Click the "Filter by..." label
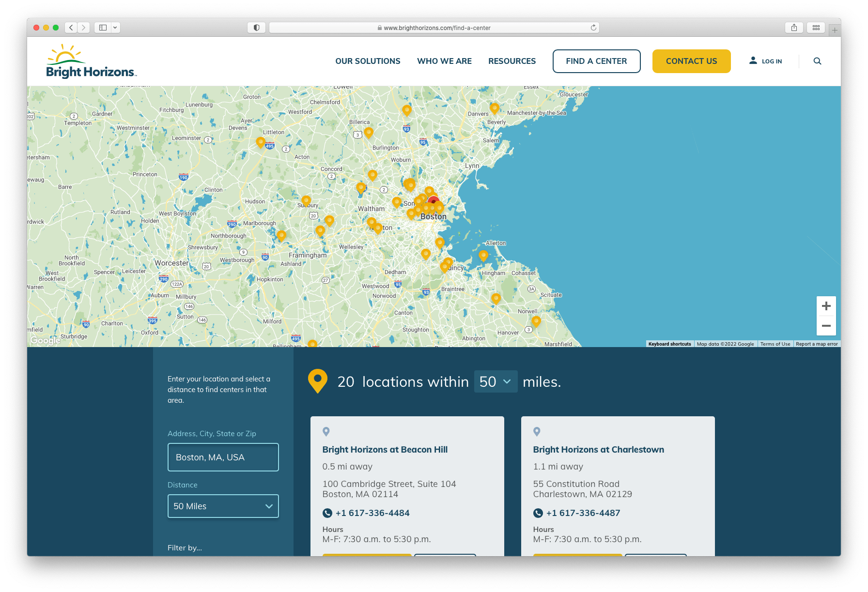This screenshot has height=592, width=868. pos(185,547)
